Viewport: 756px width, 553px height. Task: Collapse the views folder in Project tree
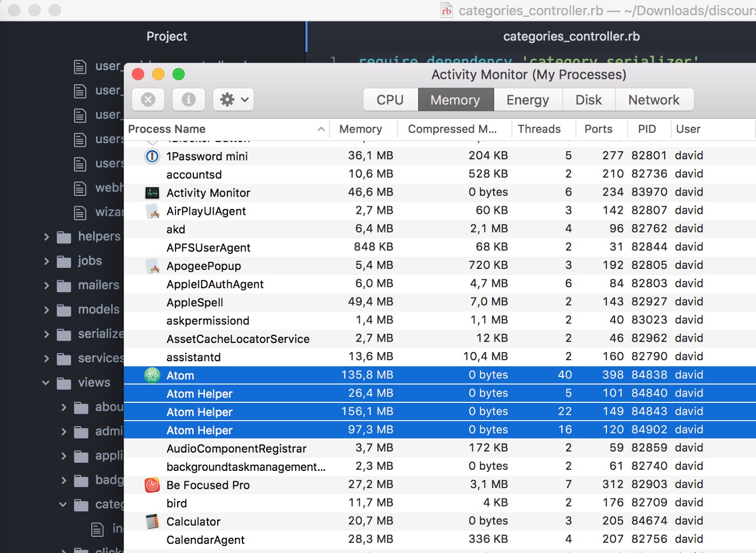(46, 382)
